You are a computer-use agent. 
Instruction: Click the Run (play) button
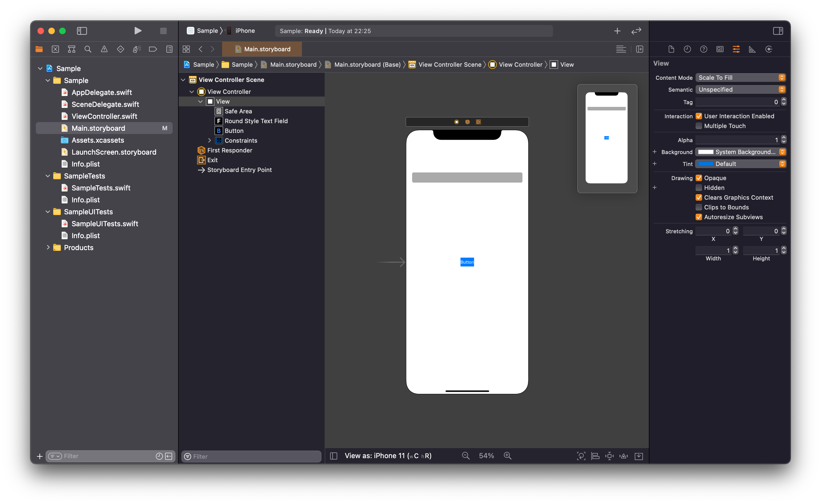pyautogui.click(x=138, y=31)
